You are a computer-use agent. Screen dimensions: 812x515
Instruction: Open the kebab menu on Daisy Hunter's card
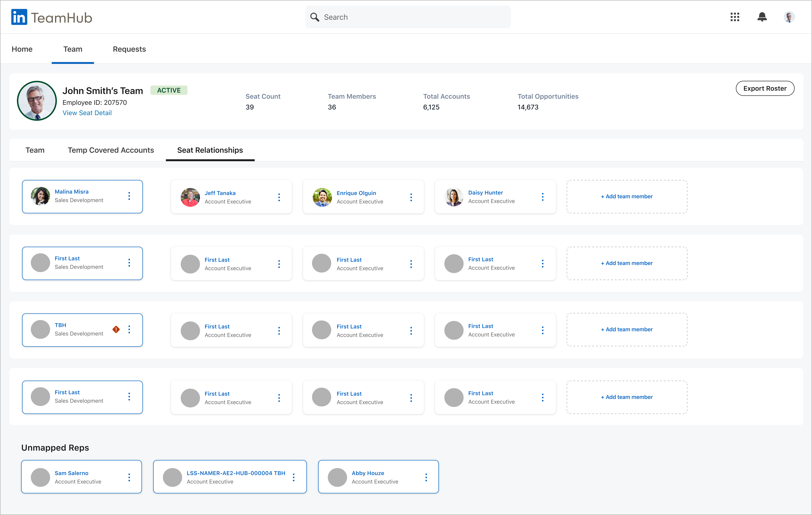pyautogui.click(x=543, y=197)
